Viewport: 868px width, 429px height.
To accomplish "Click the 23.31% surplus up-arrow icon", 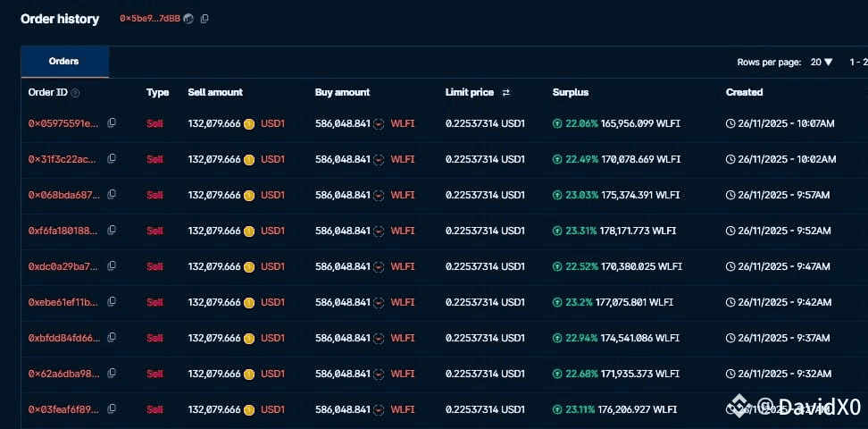I will pyautogui.click(x=557, y=231).
